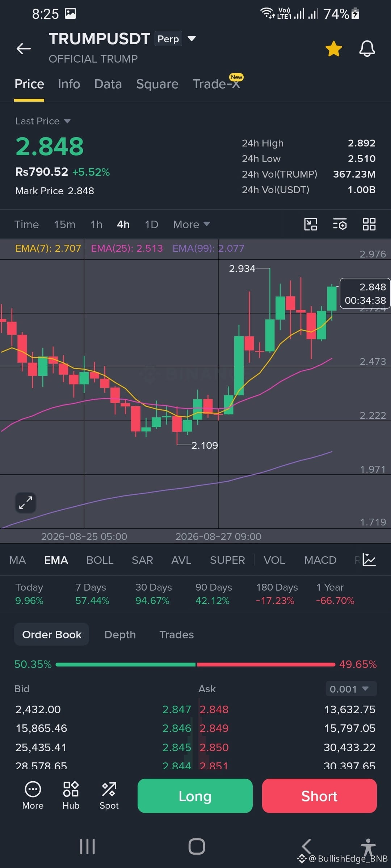The height and width of the screenshot is (868, 391).
Task: Select ask price 2.848 in order book
Action: (214, 709)
